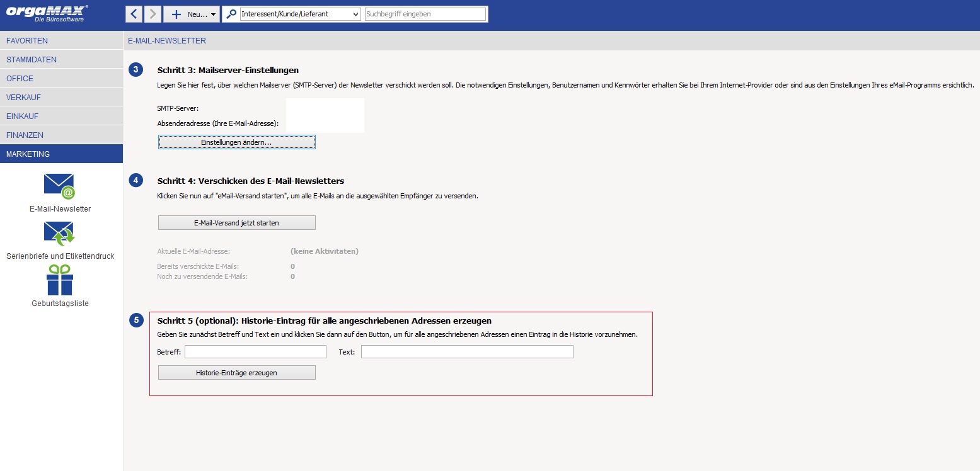This screenshot has width=980, height=471.
Task: Open the FAVORITEN section
Action: coord(61,41)
